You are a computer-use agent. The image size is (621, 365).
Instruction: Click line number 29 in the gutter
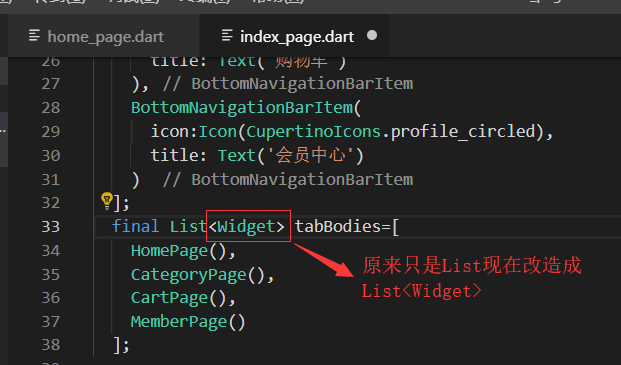coord(51,131)
